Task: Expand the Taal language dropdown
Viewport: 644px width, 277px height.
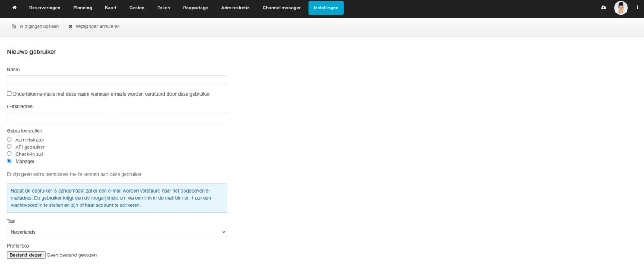Action: [117, 232]
